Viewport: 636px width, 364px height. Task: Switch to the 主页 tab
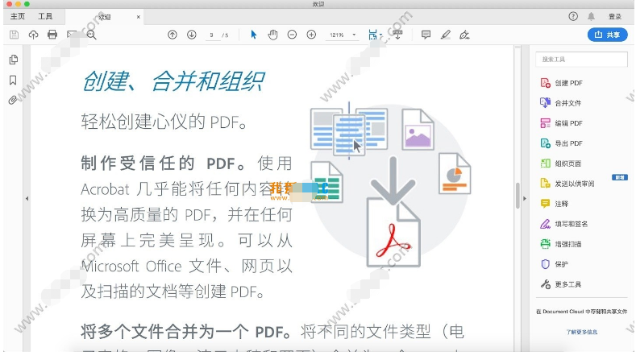[x=18, y=16]
